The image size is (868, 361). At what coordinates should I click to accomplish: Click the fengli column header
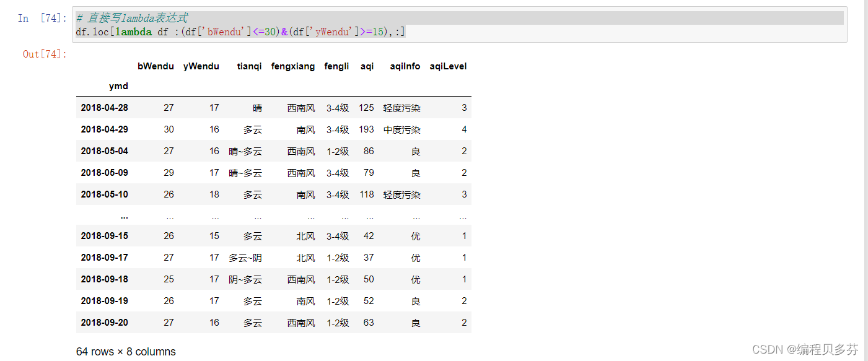pos(336,66)
